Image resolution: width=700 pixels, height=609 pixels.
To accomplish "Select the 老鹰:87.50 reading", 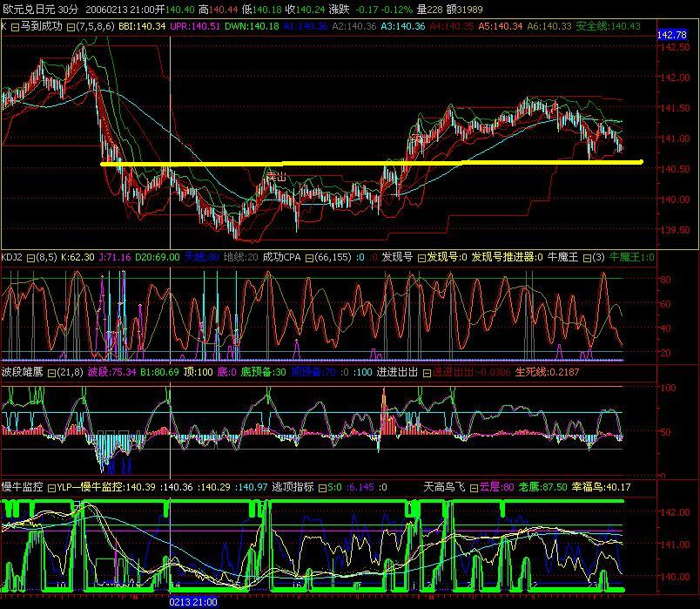I will click(543, 487).
